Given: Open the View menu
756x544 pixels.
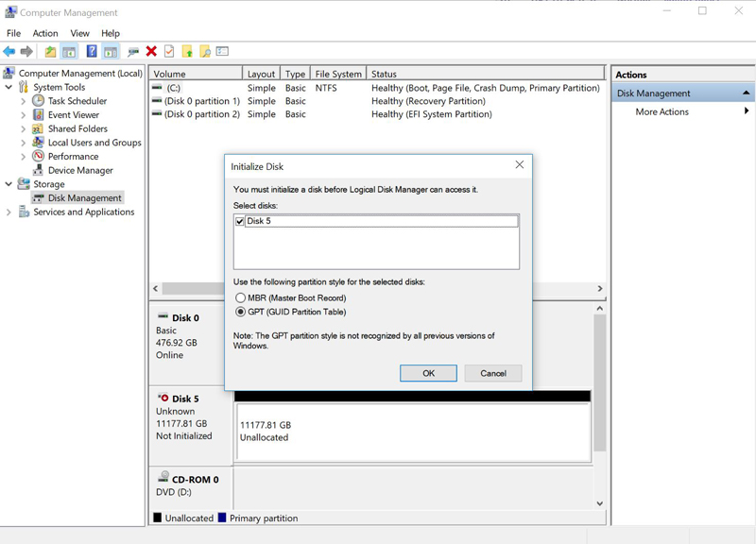Looking at the screenshot, I should click(x=79, y=33).
